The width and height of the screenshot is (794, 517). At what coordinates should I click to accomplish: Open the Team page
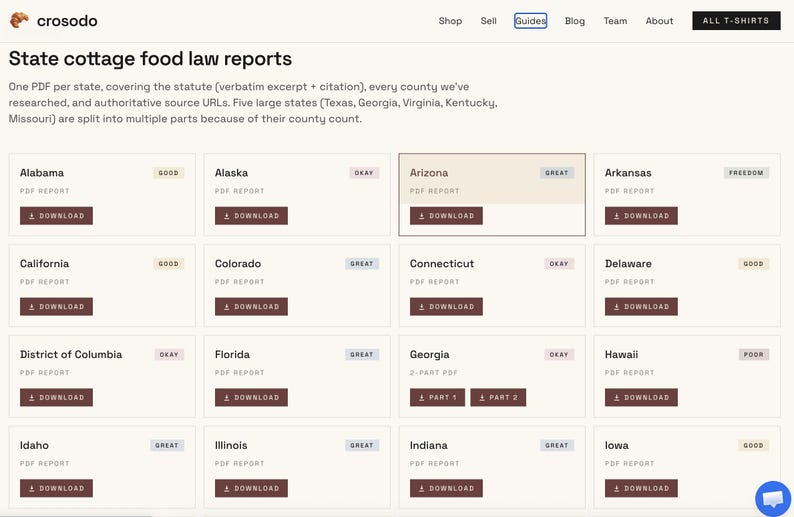(x=615, y=21)
